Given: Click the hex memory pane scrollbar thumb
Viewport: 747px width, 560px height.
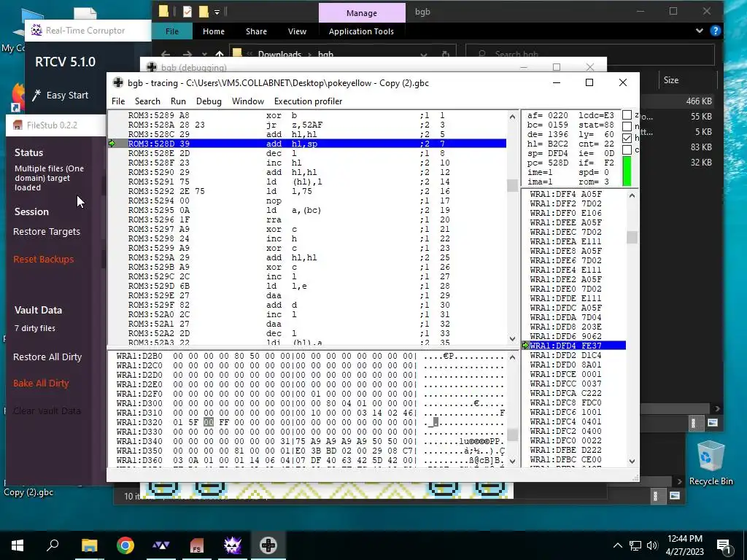Looking at the screenshot, I should click(512, 435).
